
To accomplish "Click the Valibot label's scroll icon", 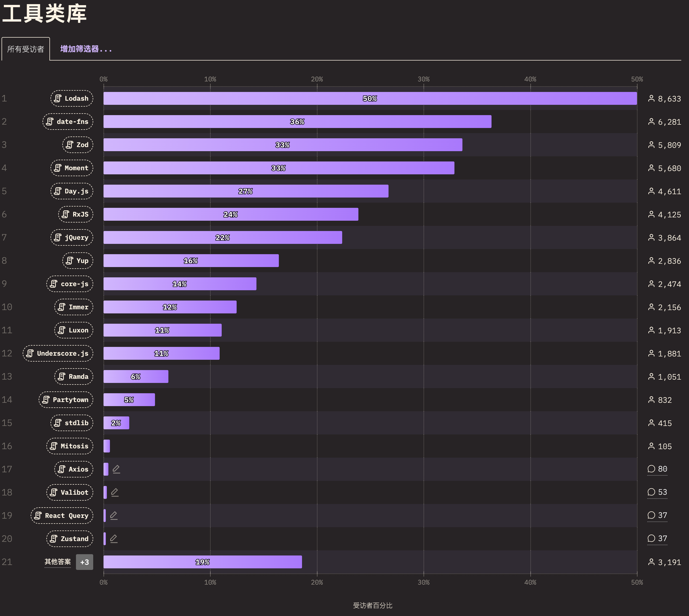I will 54,492.
